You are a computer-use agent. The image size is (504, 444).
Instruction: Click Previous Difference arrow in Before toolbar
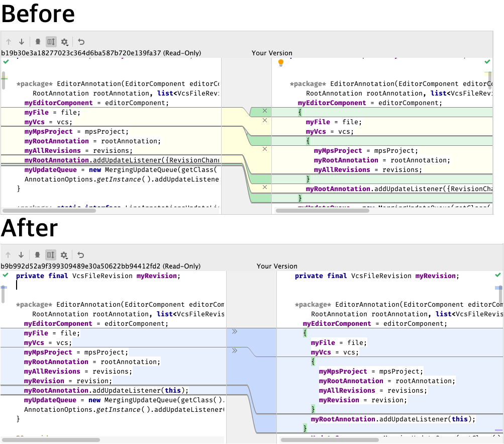(x=8, y=42)
